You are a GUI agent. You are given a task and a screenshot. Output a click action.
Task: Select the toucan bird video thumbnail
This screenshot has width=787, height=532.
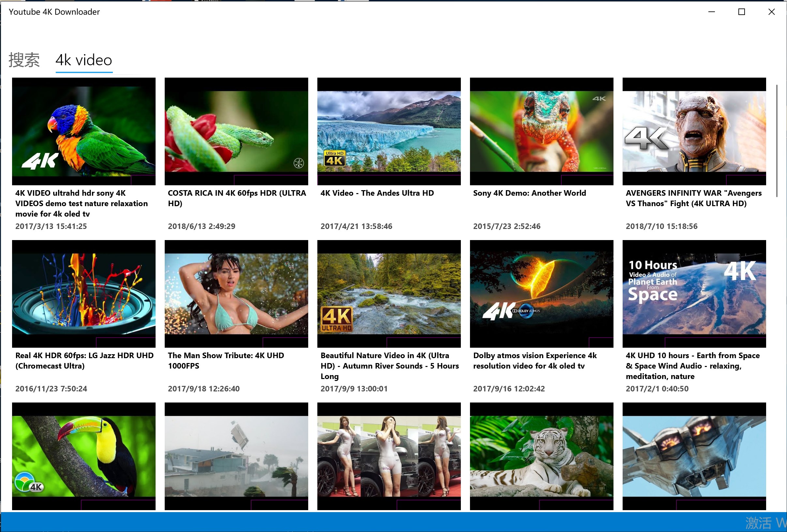(83, 456)
